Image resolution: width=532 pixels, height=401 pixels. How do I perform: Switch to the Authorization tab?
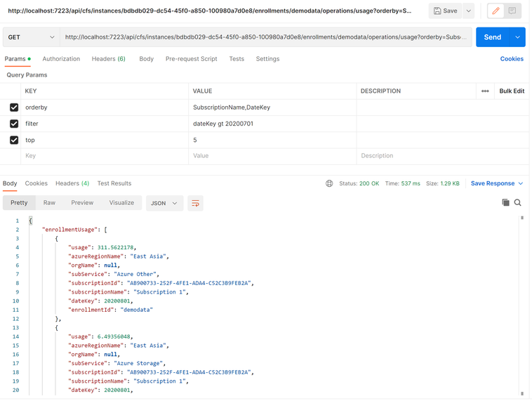61,59
